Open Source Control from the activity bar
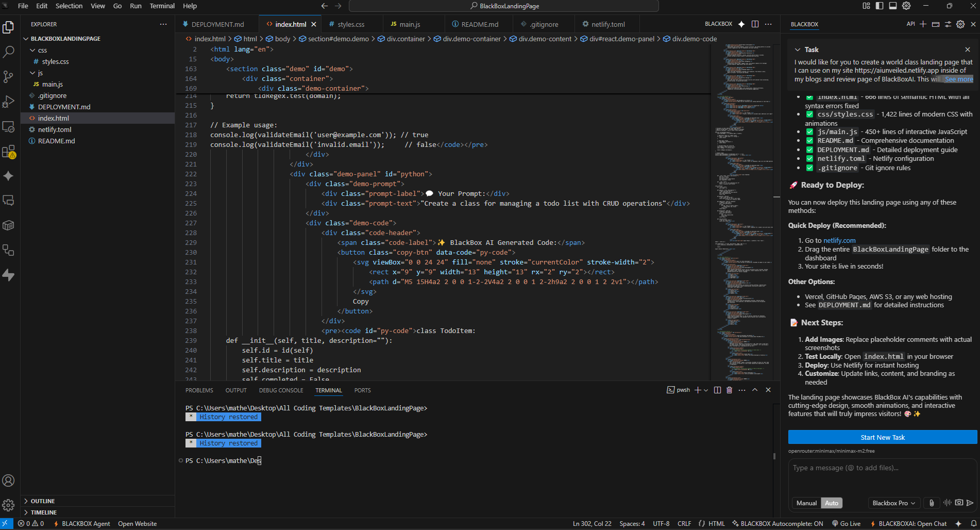The height and width of the screenshot is (530, 980). [8, 76]
